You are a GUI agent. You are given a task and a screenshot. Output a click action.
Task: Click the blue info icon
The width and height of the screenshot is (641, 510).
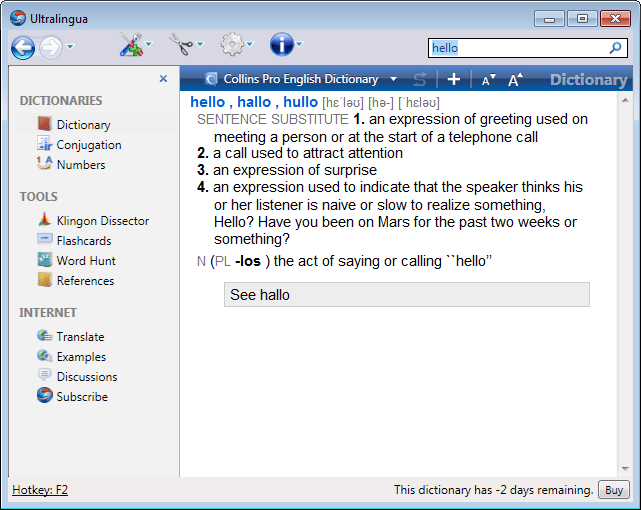point(282,44)
